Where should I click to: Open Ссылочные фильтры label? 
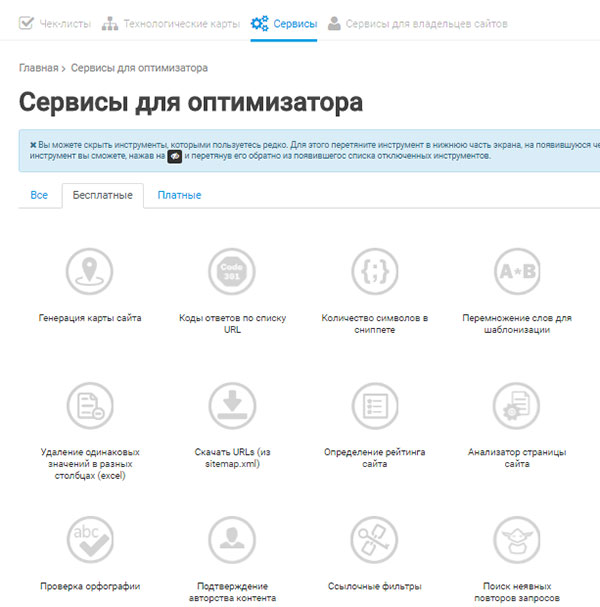pos(375,586)
